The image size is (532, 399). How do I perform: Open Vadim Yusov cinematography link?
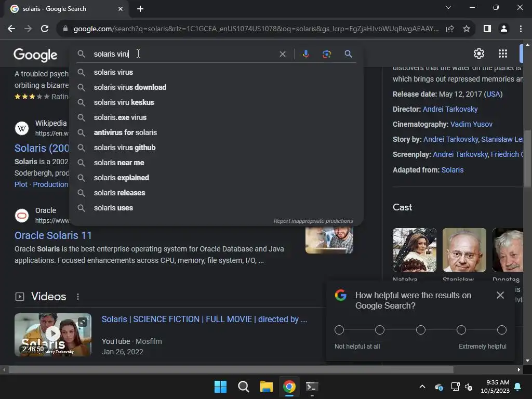tap(471, 124)
